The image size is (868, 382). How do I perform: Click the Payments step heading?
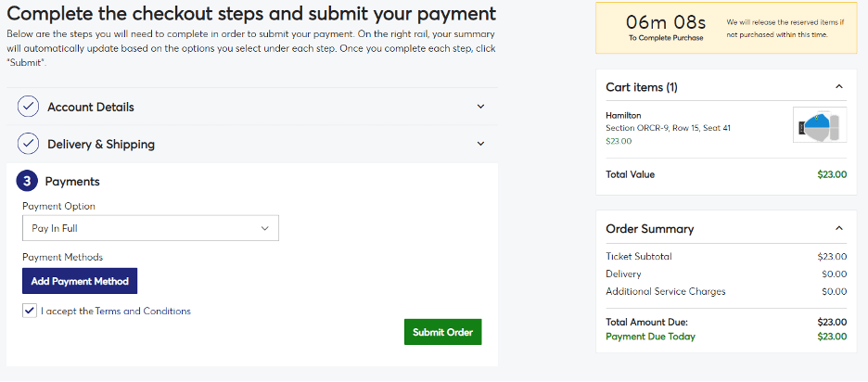(x=72, y=181)
